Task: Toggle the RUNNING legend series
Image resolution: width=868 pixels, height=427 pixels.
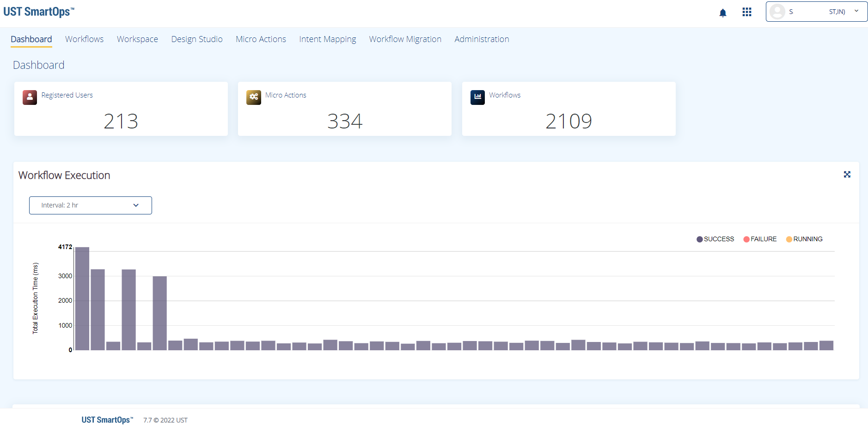Action: click(x=805, y=239)
